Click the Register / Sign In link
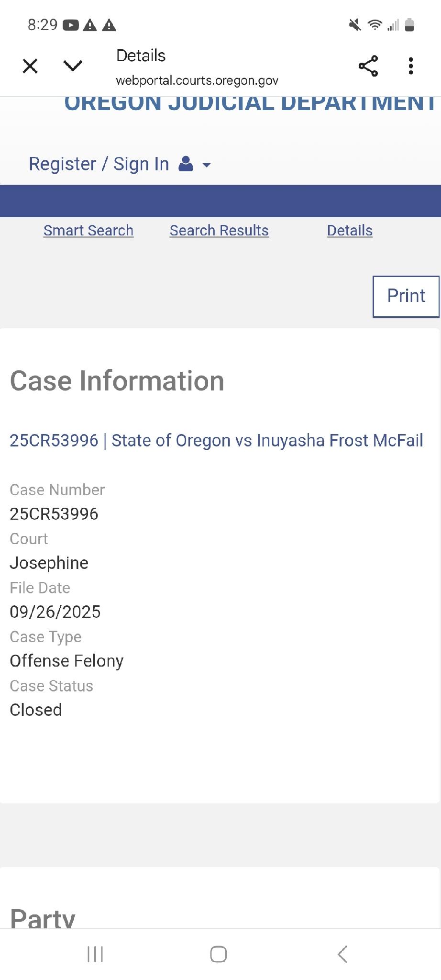This screenshot has width=441, height=980. (x=99, y=164)
